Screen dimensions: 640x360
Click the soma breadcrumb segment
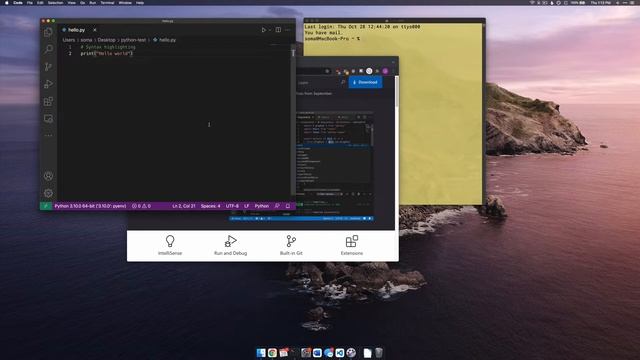coord(86,40)
